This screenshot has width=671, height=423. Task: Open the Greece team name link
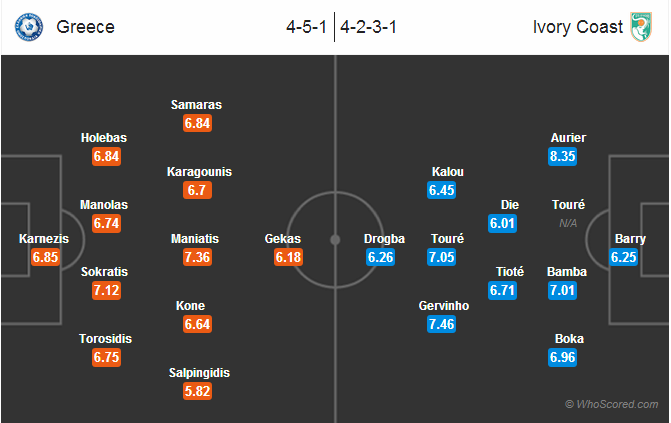[86, 27]
